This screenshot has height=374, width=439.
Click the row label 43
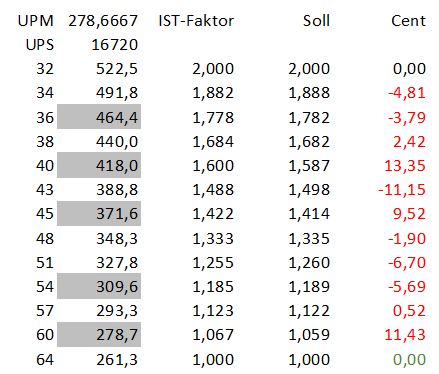point(45,190)
